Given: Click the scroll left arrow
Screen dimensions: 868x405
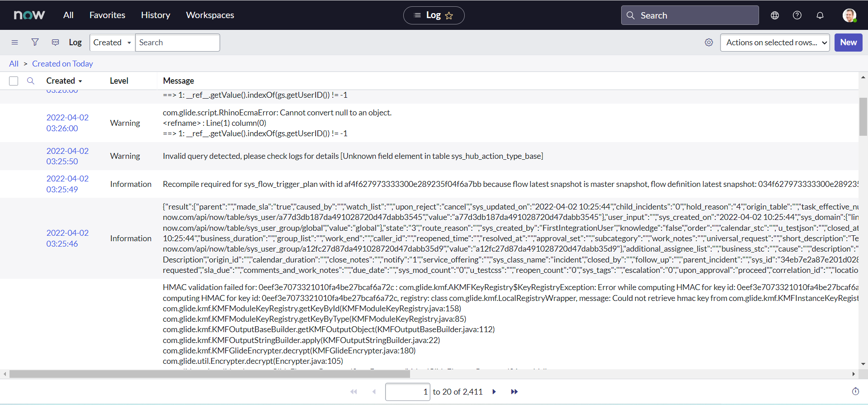Looking at the screenshot, I should [5, 374].
